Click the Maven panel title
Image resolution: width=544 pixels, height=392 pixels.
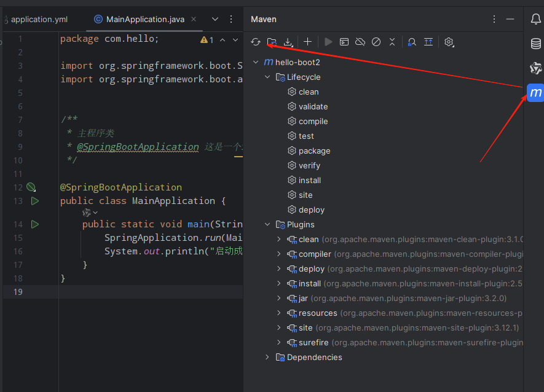264,20
